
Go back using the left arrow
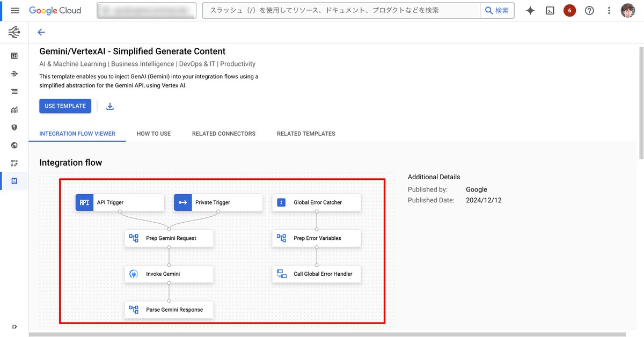click(x=41, y=32)
